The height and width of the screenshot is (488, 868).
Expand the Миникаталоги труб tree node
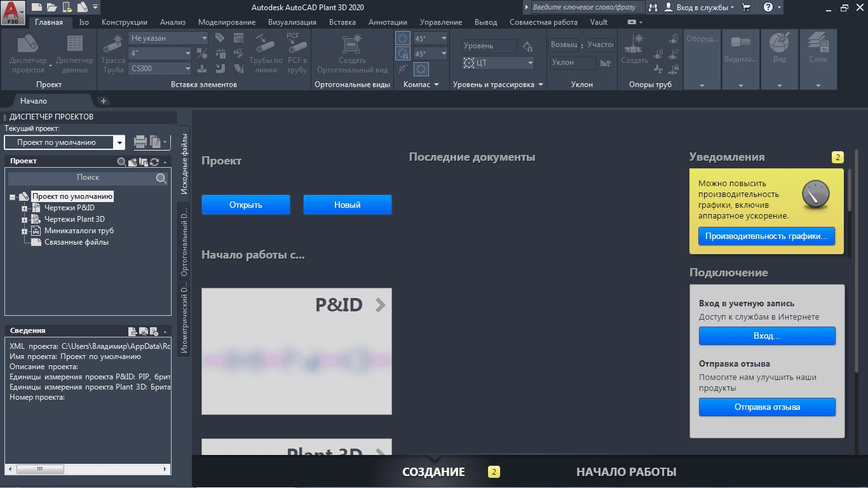24,231
